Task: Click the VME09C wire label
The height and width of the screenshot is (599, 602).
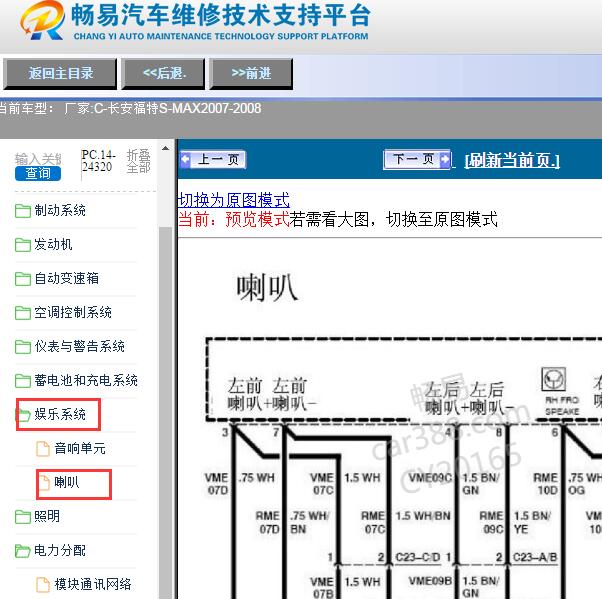Action: tap(430, 478)
